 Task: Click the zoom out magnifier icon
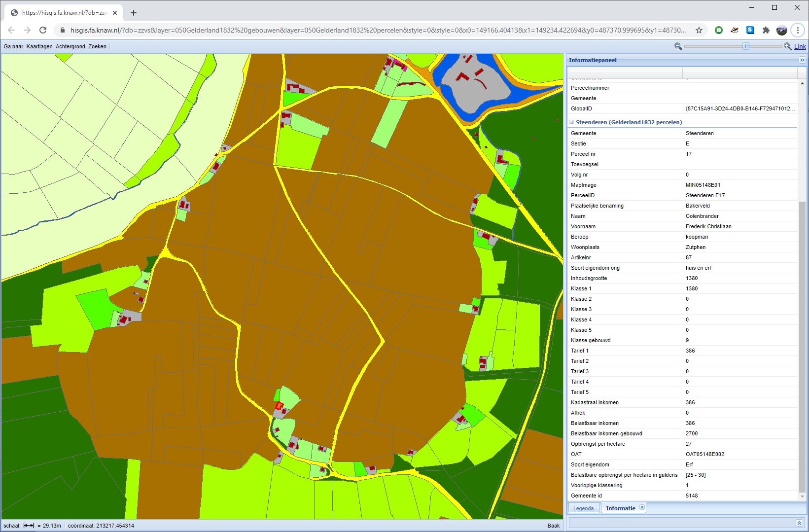point(678,46)
